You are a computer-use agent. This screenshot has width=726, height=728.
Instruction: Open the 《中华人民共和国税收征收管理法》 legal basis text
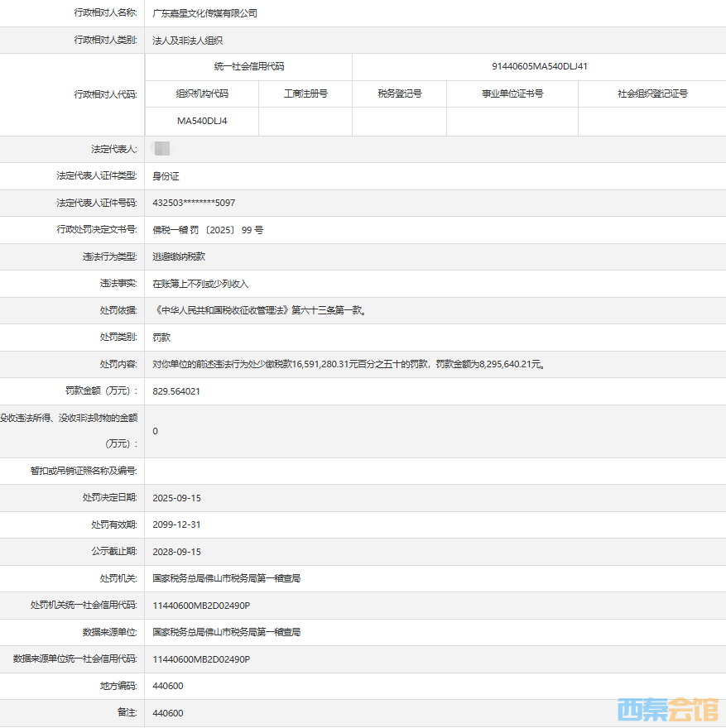point(259,311)
